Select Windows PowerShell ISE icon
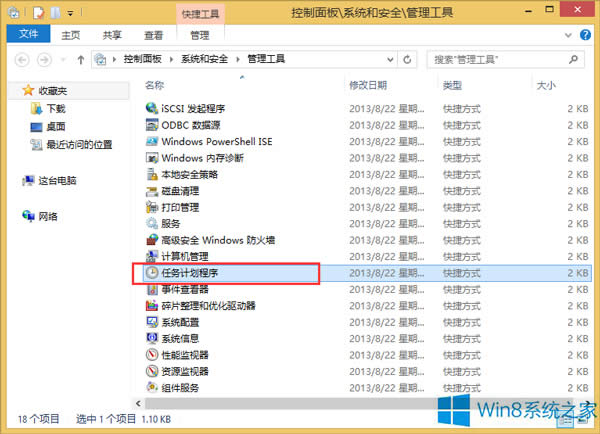Image resolution: width=600 pixels, height=434 pixels. point(152,141)
